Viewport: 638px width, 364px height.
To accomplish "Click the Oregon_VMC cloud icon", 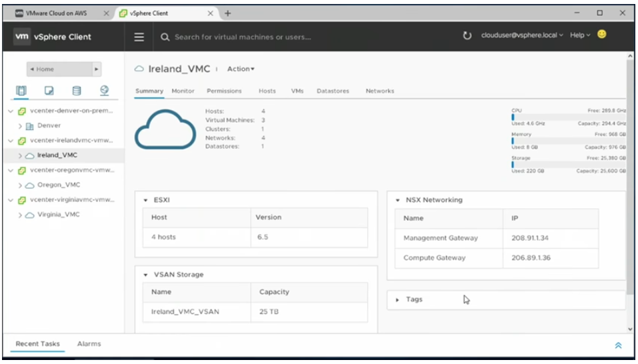I will (30, 185).
